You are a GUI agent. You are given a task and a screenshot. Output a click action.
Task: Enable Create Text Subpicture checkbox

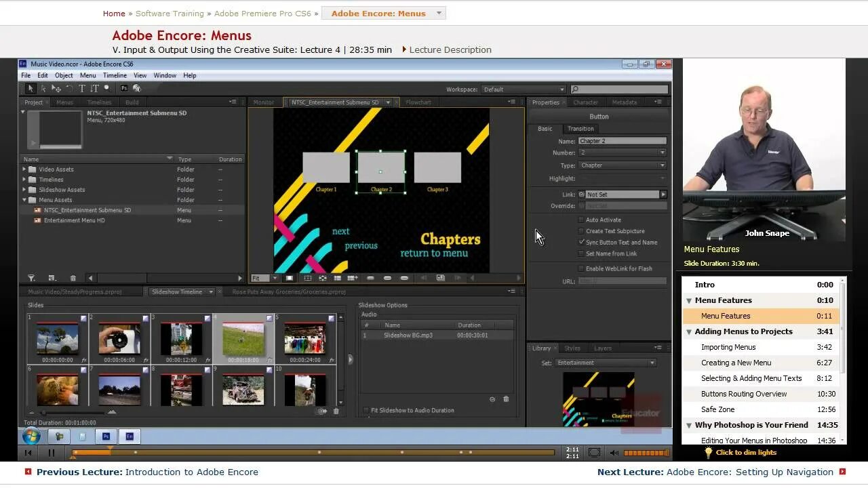[581, 231]
